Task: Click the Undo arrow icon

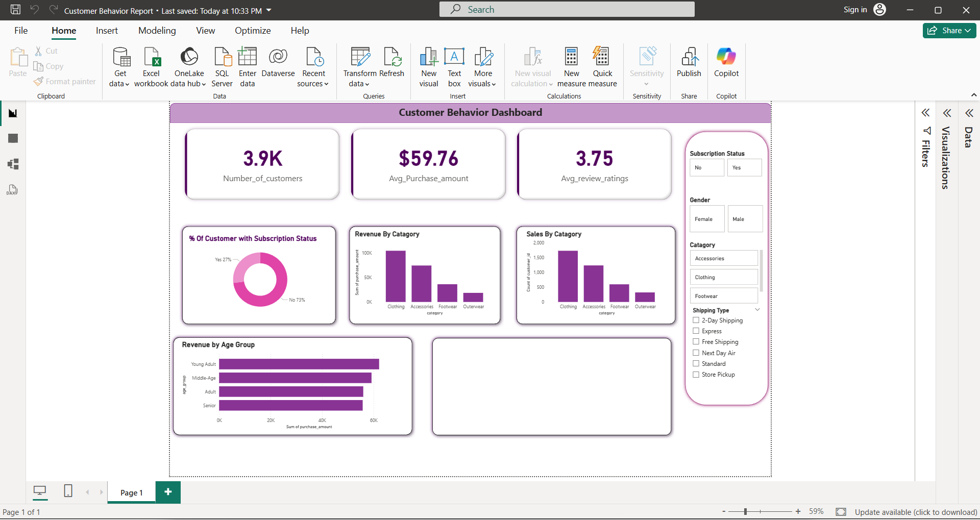Action: pos(35,10)
